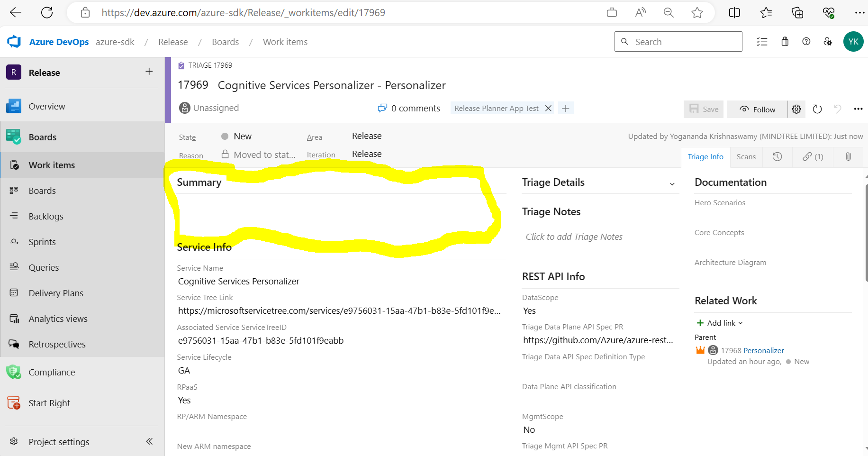The width and height of the screenshot is (868, 456).
Task: Open Start Right from the sidebar
Action: coord(49,402)
